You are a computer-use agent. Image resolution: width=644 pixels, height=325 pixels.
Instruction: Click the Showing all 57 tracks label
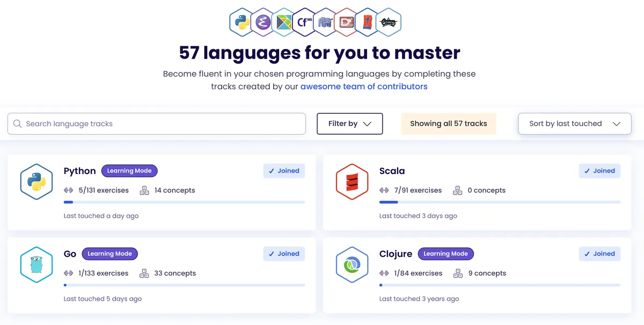pos(449,124)
